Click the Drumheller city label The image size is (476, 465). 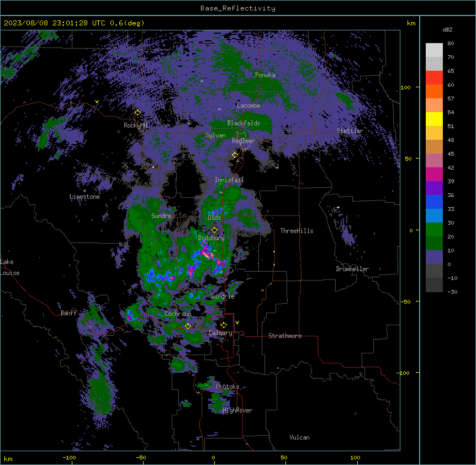click(x=352, y=269)
